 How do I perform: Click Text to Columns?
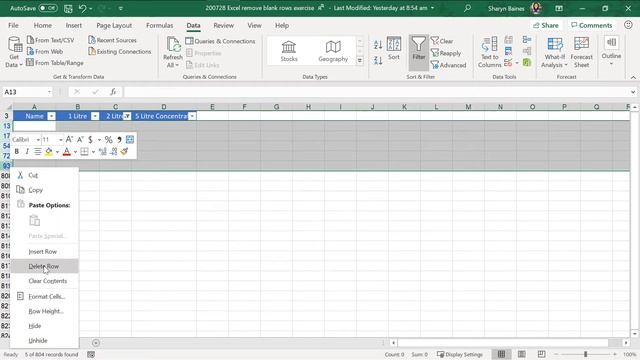(x=489, y=52)
